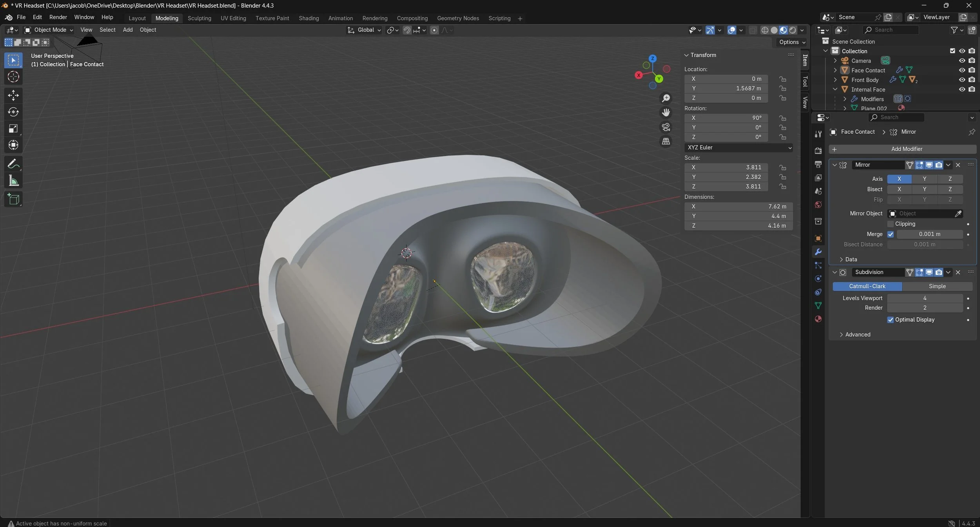Uncheck Optimal Display in Subdivision modifier
Image resolution: width=980 pixels, height=527 pixels.
(x=891, y=320)
